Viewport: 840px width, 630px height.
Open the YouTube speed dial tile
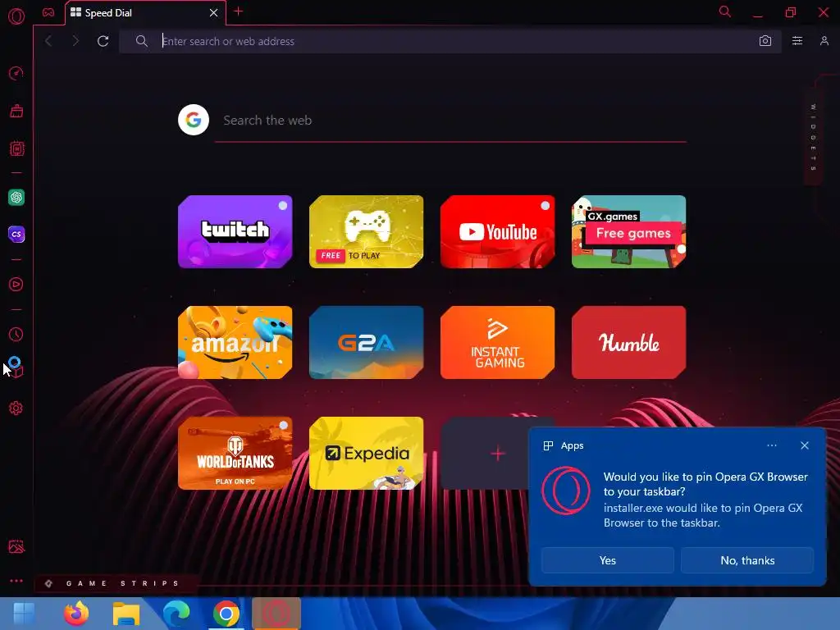tap(498, 231)
